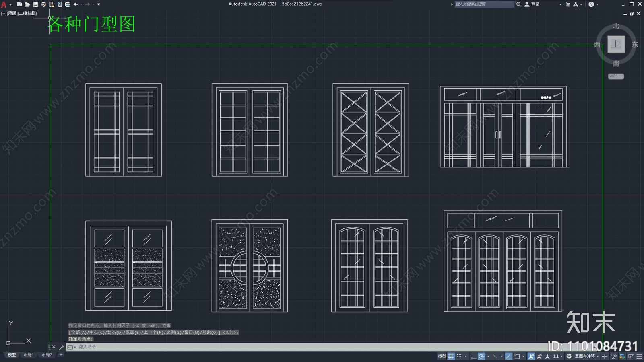
Task: Undo the last action with the left arrow
Action: pos(76,4)
